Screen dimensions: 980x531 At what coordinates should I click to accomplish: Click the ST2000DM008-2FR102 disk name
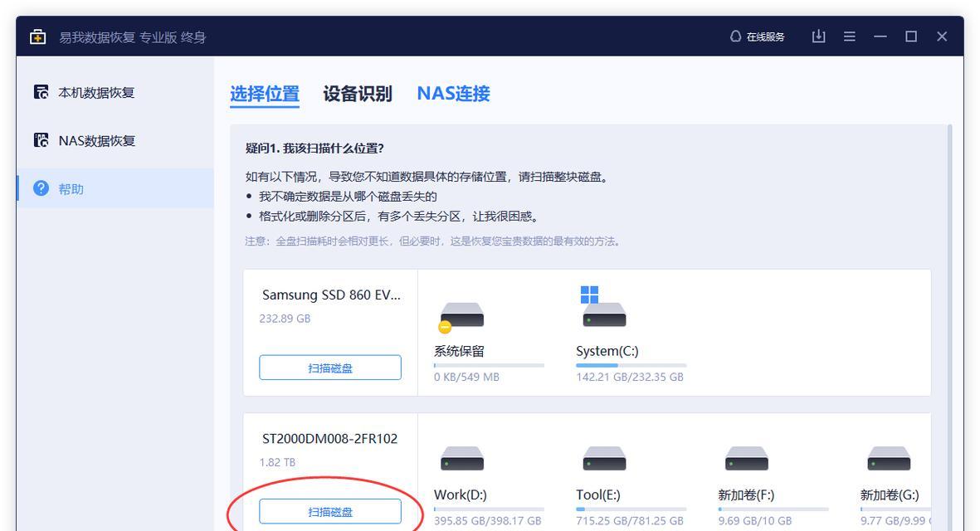click(330, 439)
